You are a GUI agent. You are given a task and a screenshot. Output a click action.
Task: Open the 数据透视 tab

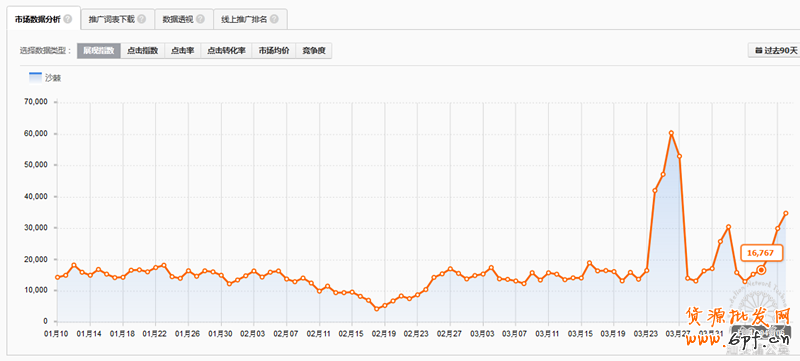pyautogui.click(x=177, y=19)
